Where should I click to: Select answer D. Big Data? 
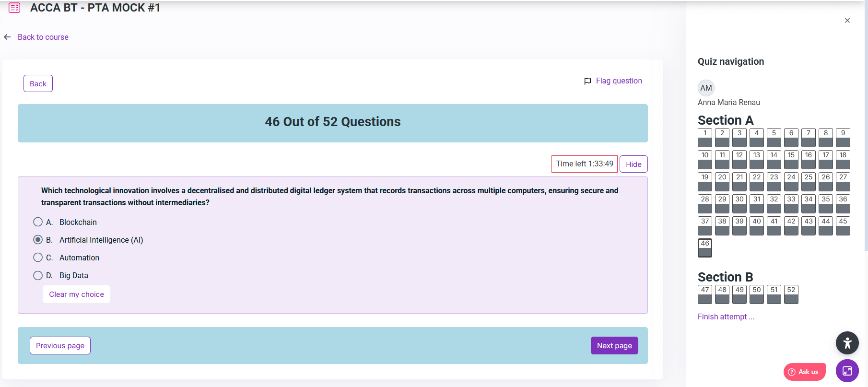(x=38, y=275)
